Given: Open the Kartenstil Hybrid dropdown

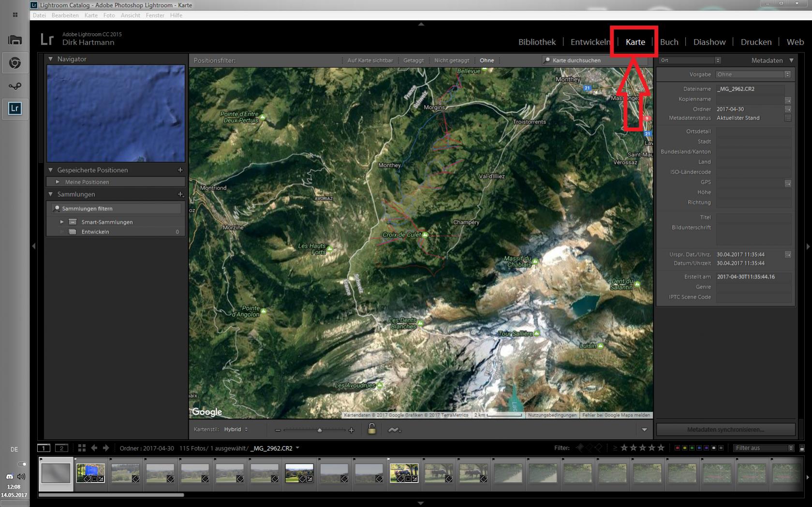Looking at the screenshot, I should (x=236, y=429).
